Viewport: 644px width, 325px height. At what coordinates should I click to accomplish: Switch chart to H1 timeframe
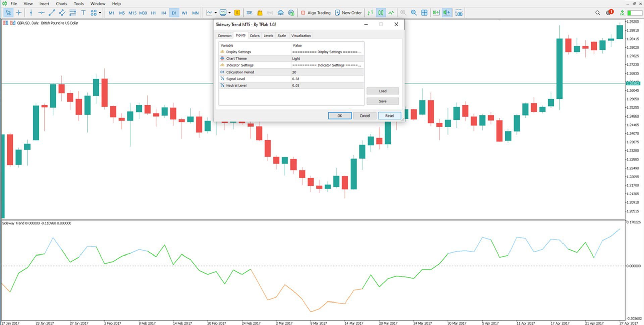coord(153,13)
